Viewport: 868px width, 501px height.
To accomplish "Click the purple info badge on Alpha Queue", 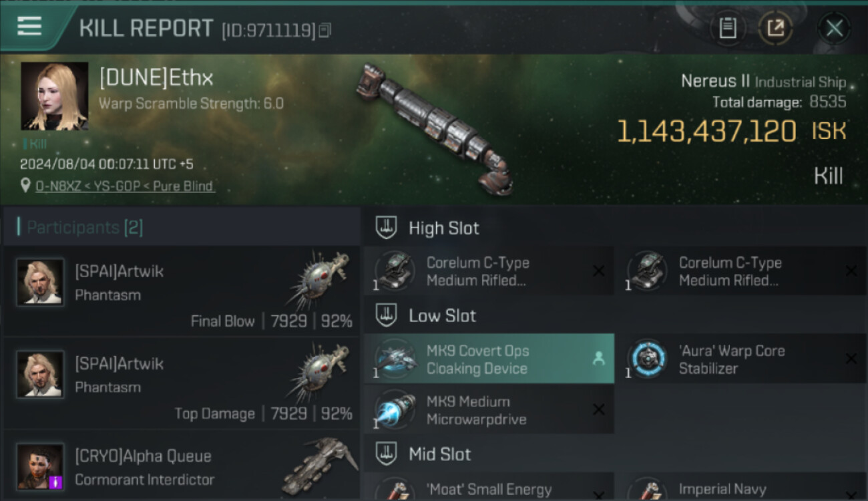I will point(56,482).
